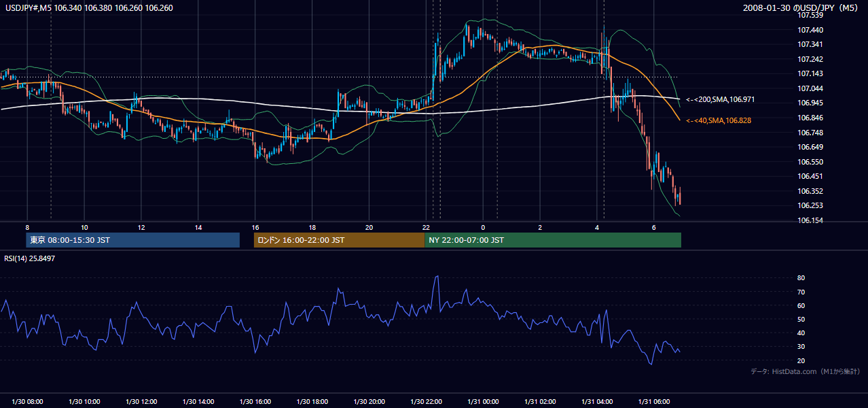
Task: Click RSI scale value 80
Action: point(801,278)
